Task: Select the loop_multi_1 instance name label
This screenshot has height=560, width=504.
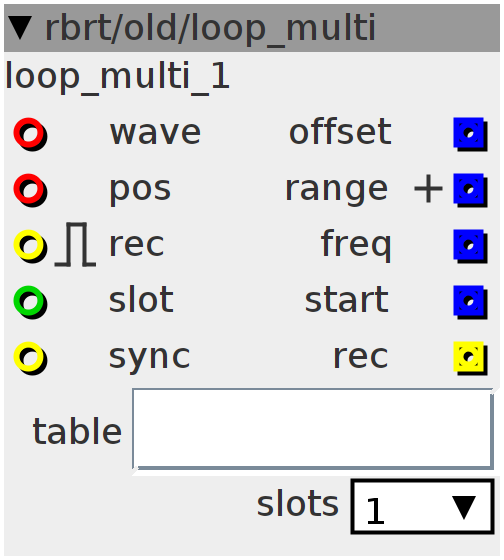Action: (x=117, y=77)
